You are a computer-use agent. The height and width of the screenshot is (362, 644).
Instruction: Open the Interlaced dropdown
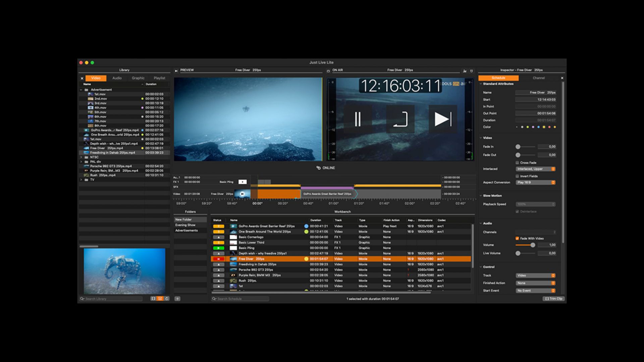tap(535, 169)
